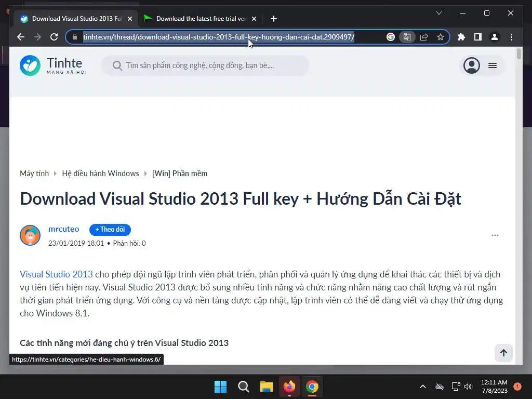The width and height of the screenshot is (532, 399).
Task: Click Chrome icon in taskbar
Action: click(x=312, y=387)
